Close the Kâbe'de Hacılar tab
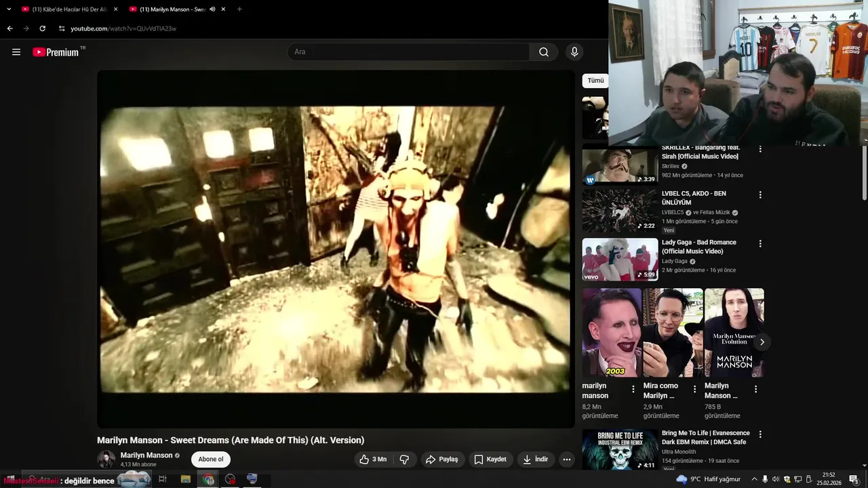 coord(115,9)
